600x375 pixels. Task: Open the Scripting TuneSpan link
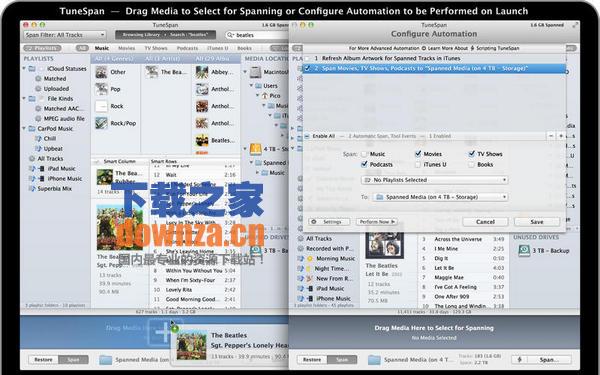coord(495,48)
